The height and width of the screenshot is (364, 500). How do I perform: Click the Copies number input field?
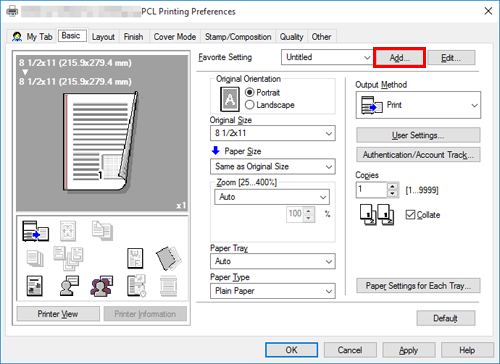(x=372, y=190)
